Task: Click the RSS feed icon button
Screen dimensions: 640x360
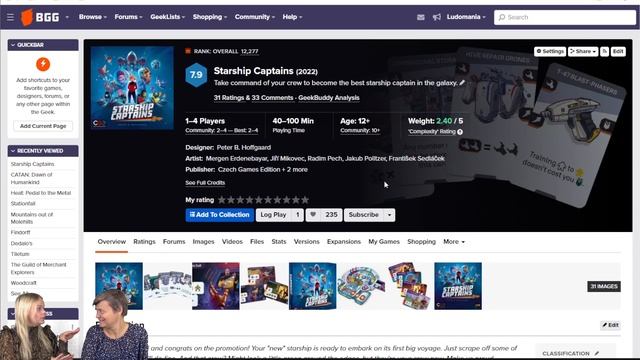Action: pyautogui.click(x=604, y=51)
